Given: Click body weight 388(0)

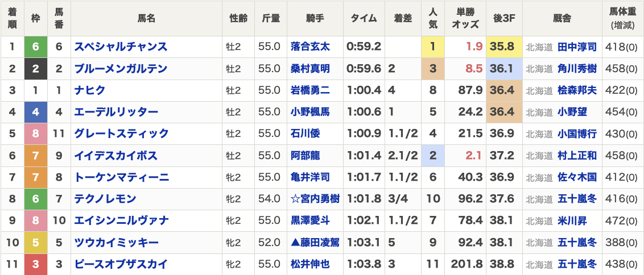Looking at the screenshot, I should click(x=621, y=243).
